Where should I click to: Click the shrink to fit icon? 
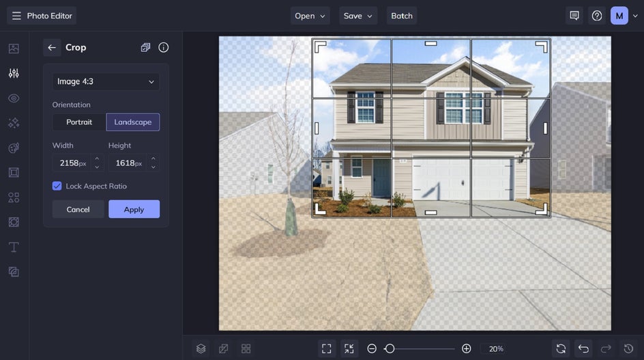point(349,348)
